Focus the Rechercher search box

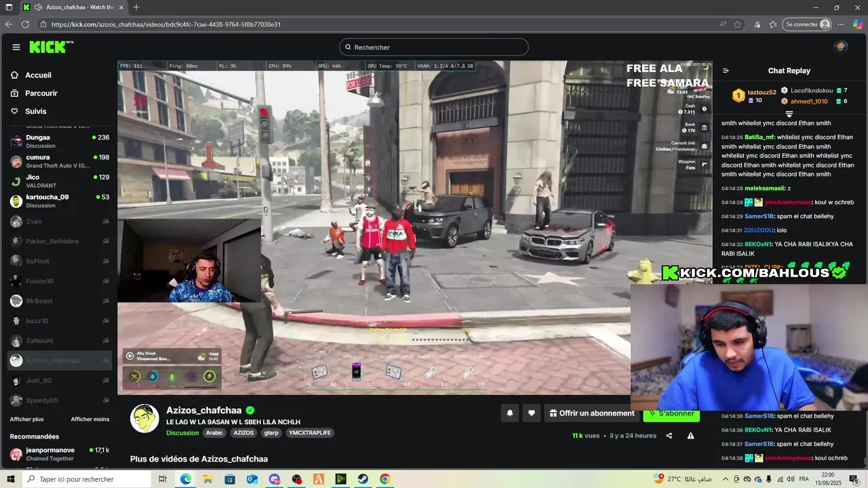point(434,47)
